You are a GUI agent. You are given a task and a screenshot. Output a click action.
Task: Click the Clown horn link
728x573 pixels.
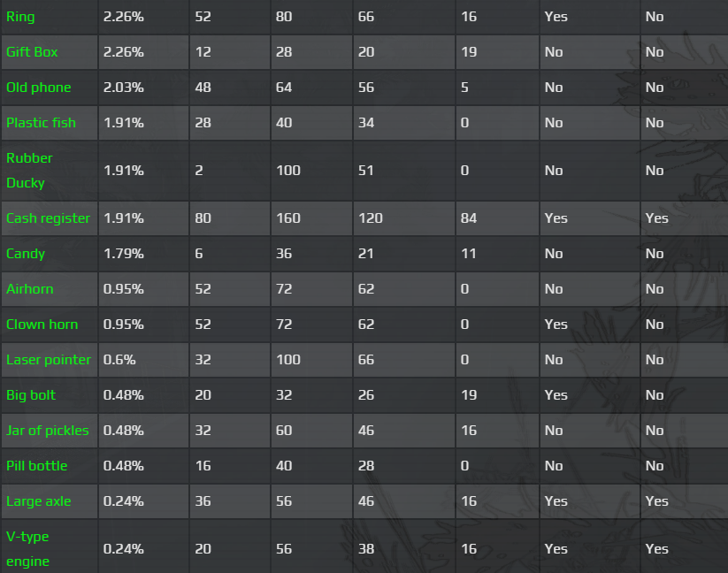pos(42,325)
